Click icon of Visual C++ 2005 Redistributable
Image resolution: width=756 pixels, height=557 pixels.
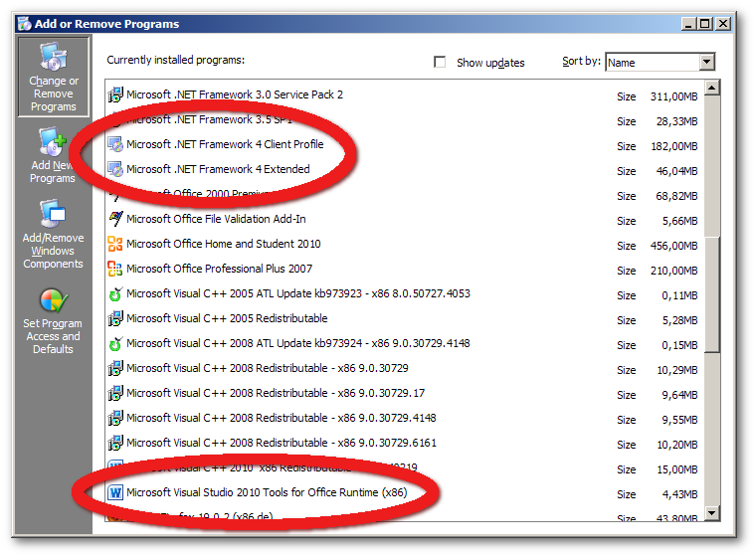click(x=115, y=318)
